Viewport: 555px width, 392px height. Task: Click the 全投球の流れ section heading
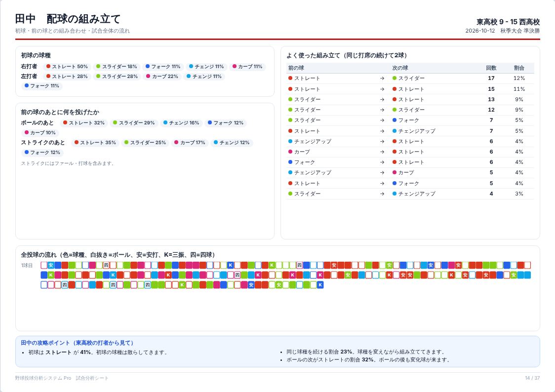tap(118, 255)
